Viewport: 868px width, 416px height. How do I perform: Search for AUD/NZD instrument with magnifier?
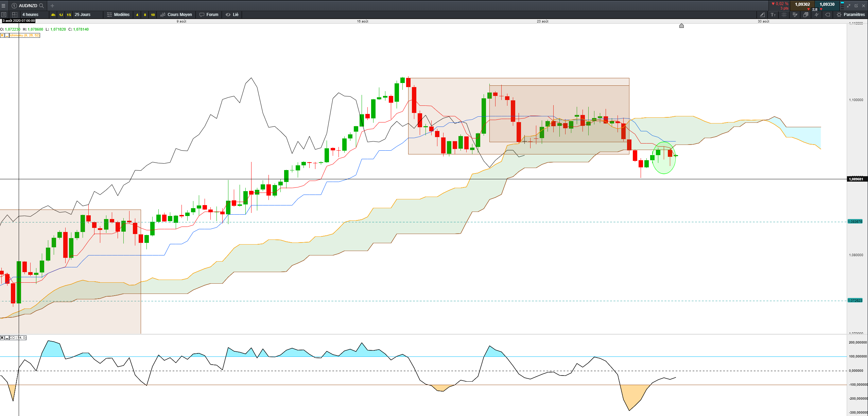pyautogui.click(x=41, y=6)
